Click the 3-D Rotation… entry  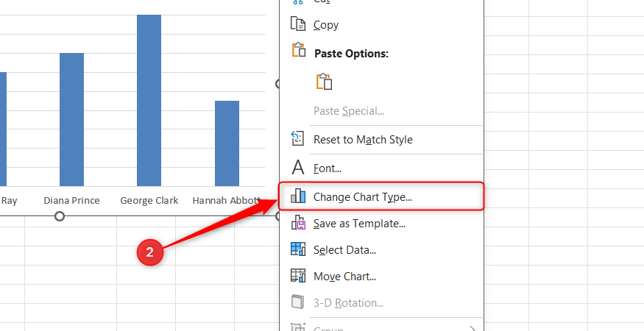[x=382, y=303]
